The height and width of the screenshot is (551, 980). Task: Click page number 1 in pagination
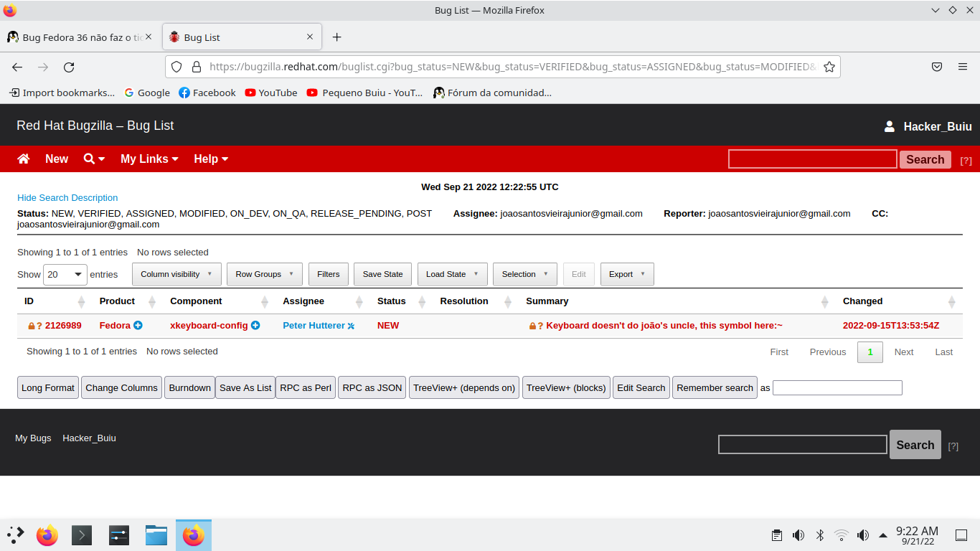point(870,352)
